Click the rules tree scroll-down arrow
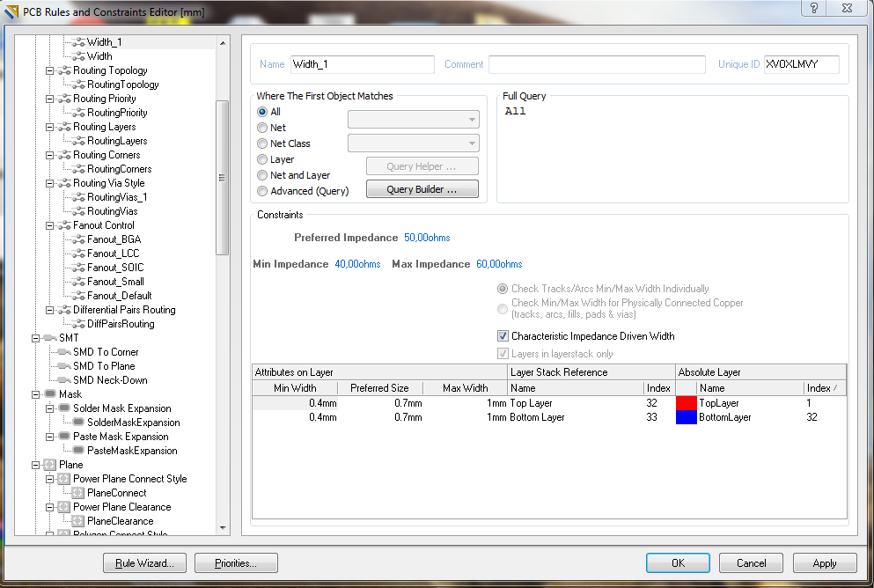This screenshot has height=588, width=874. point(223,528)
